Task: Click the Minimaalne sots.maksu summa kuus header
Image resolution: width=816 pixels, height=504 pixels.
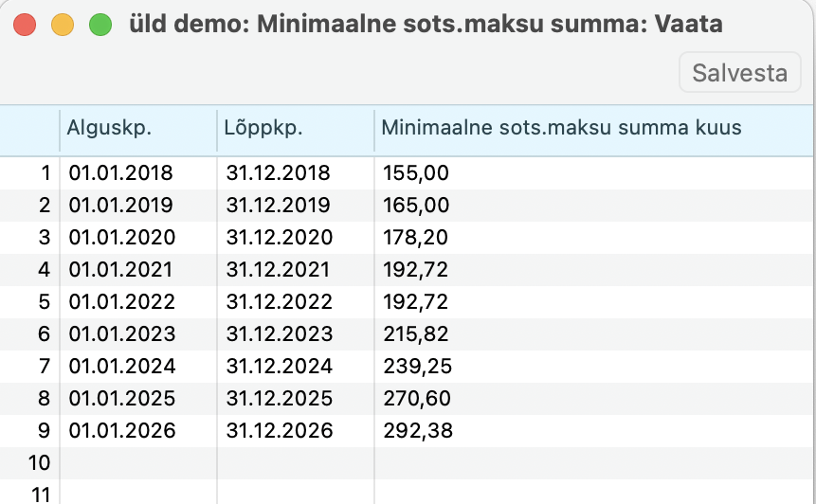Action: 561,129
